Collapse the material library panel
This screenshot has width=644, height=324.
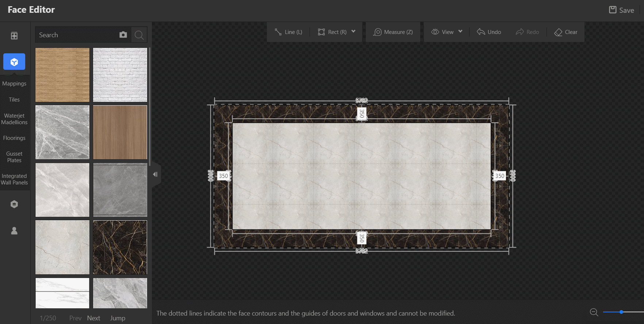click(x=155, y=175)
